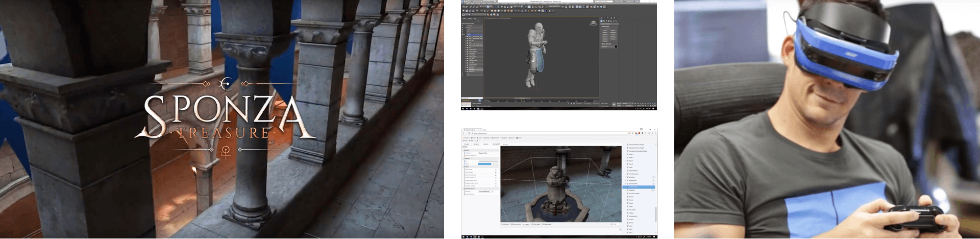Switch to the General tab in editor
This screenshot has width=980, height=239.
(467, 144)
